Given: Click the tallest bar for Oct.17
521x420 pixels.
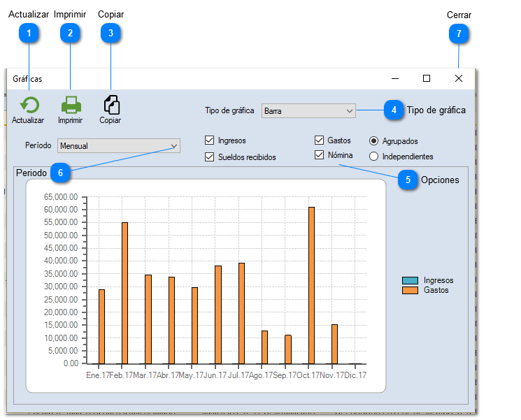Looking at the screenshot, I should click(x=311, y=285).
